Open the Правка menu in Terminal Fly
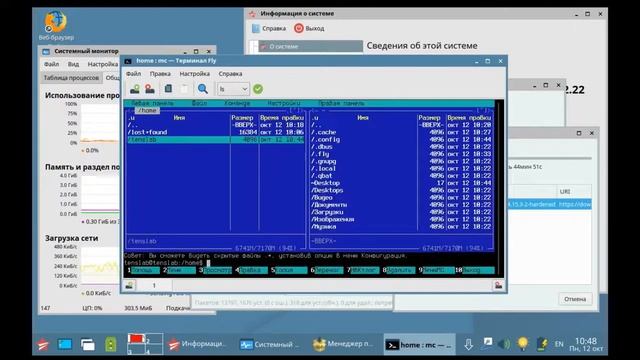Viewport: 640px width, 360px height. [160, 74]
